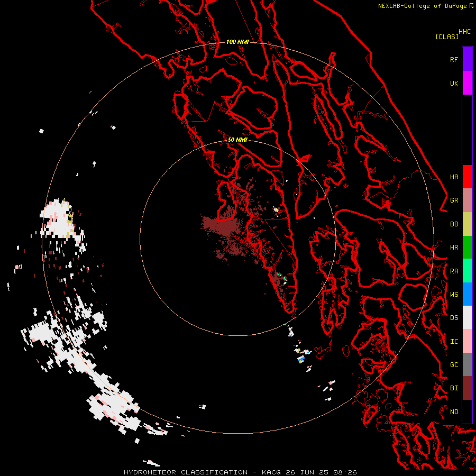Click the RF purple legend swatch
The width and height of the screenshot is (476, 476).
click(467, 59)
